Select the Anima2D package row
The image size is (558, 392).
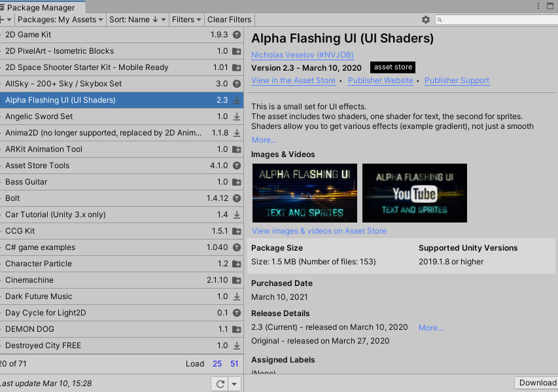[122, 133]
